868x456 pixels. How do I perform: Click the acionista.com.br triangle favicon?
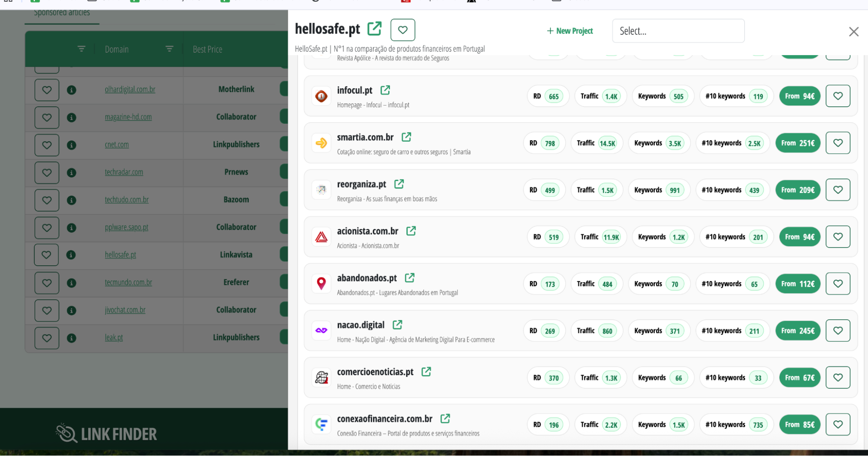(x=321, y=237)
